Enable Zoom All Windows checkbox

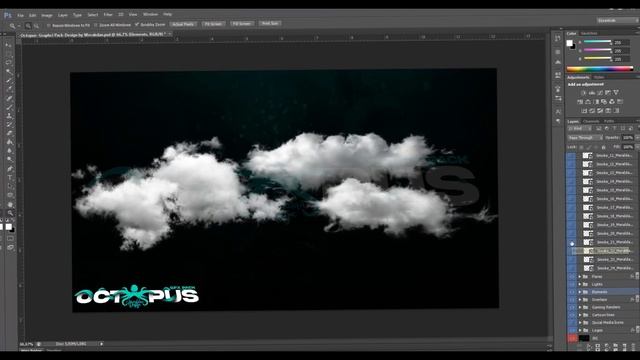click(x=96, y=25)
